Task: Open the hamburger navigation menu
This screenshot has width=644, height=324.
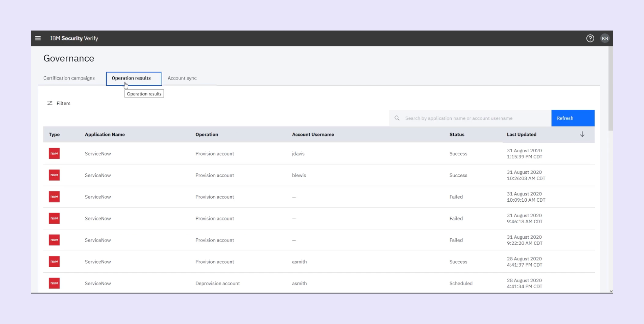Action: pos(38,38)
